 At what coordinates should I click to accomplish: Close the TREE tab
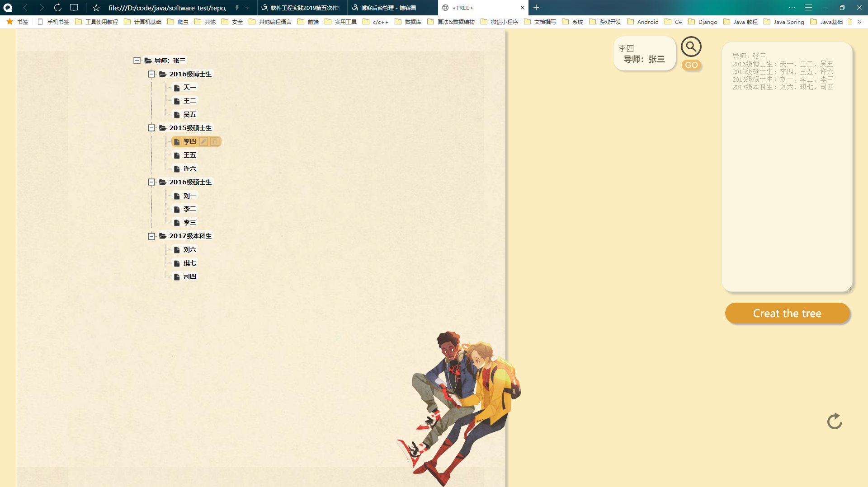[x=523, y=8]
